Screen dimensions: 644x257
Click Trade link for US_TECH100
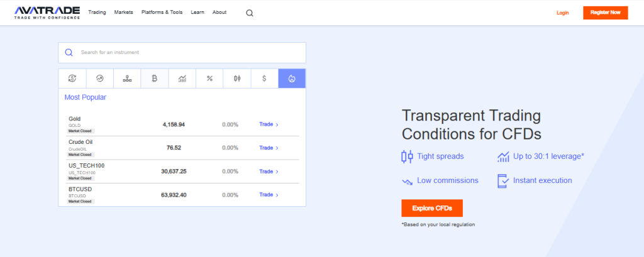tap(269, 171)
